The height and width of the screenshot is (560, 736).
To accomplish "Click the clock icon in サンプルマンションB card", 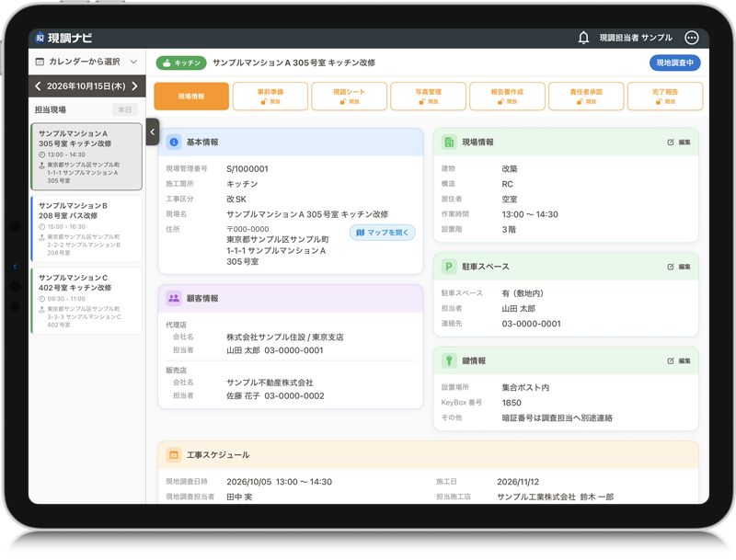I will (x=41, y=226).
